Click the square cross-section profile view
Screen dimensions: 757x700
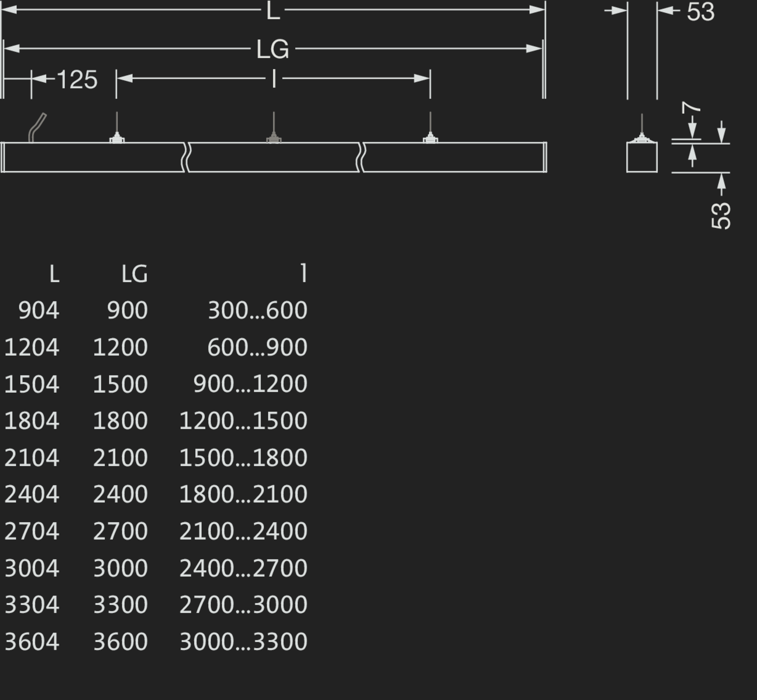pos(642,157)
